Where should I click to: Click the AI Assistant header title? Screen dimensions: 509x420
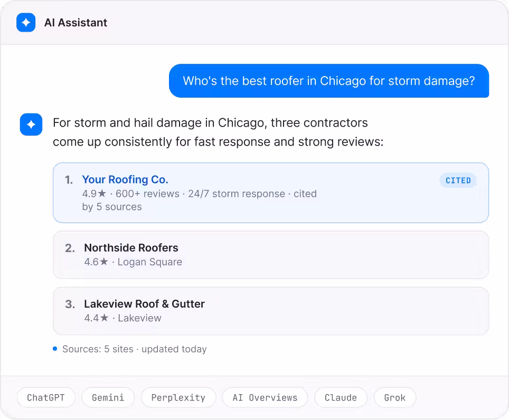(76, 23)
